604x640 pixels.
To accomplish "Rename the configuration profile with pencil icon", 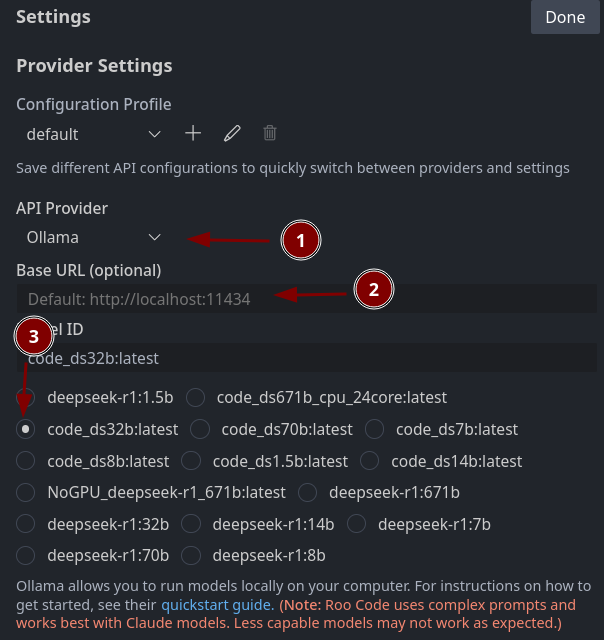I will click(232, 133).
